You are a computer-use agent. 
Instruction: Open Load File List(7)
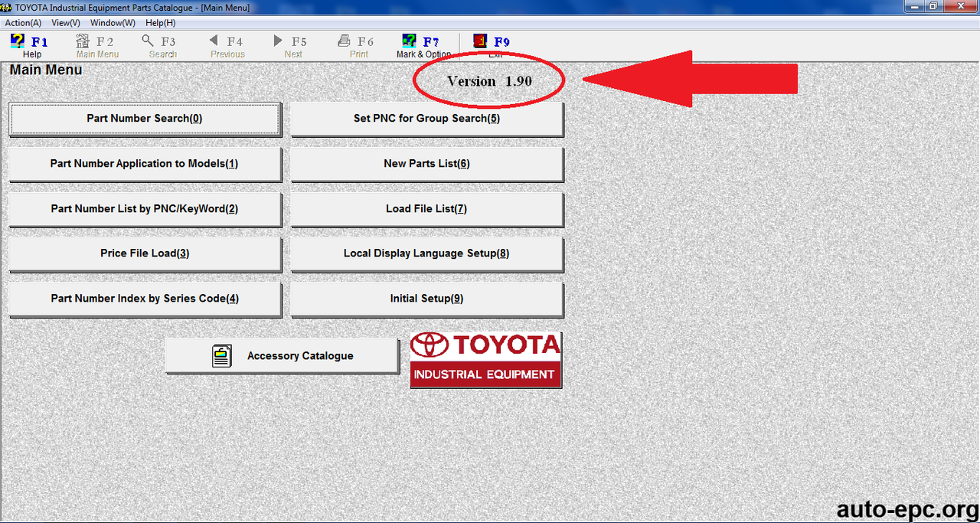426,209
